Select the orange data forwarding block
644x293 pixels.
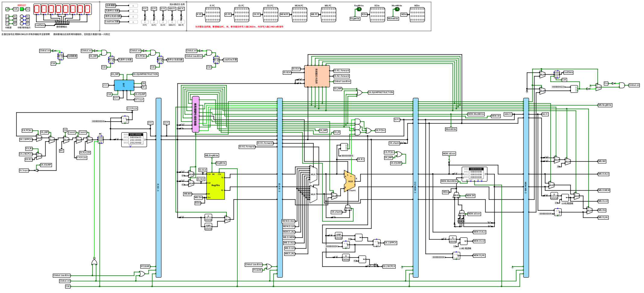pyautogui.click(x=317, y=76)
